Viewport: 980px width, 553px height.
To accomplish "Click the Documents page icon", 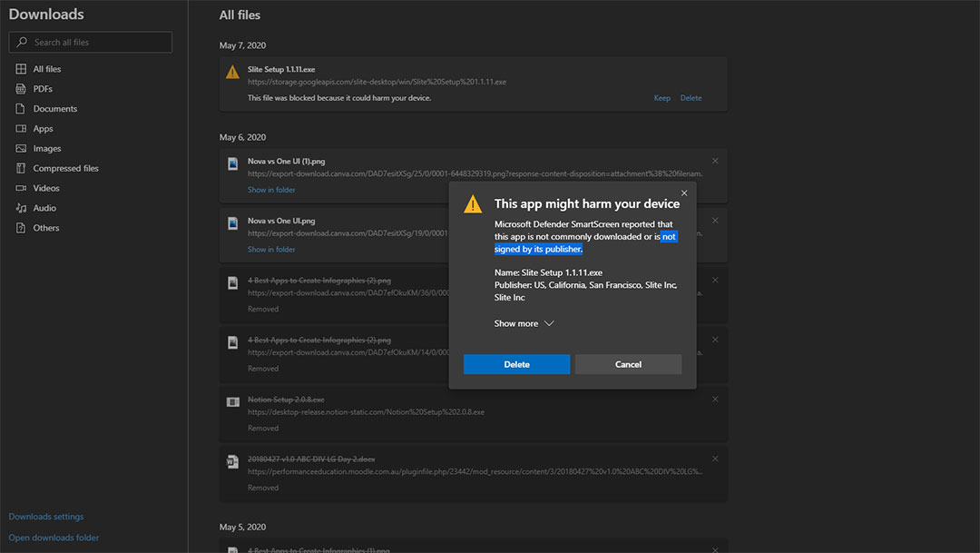I will (21, 109).
